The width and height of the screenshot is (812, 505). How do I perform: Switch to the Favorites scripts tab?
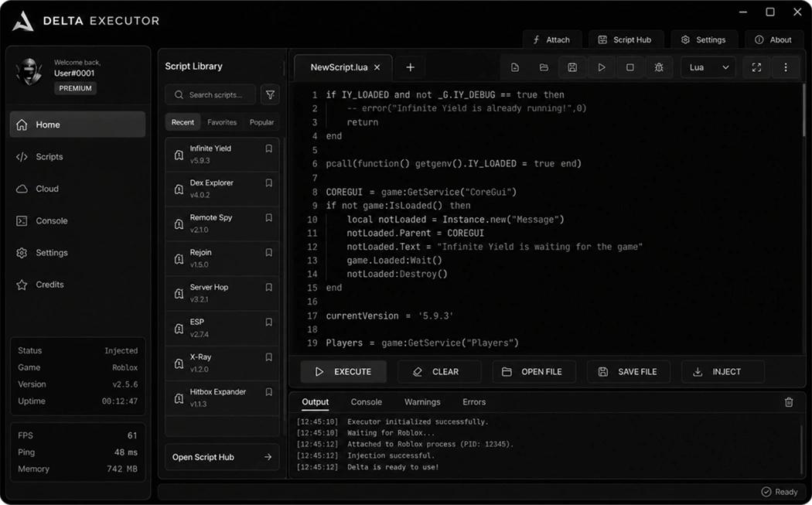(222, 122)
